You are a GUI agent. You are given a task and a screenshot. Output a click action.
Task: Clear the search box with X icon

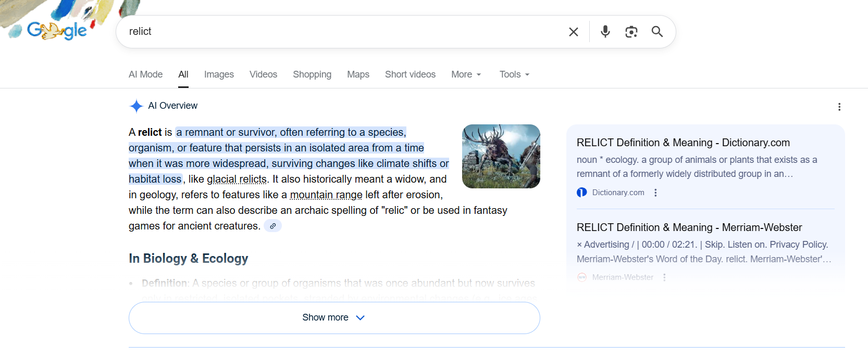[574, 32]
